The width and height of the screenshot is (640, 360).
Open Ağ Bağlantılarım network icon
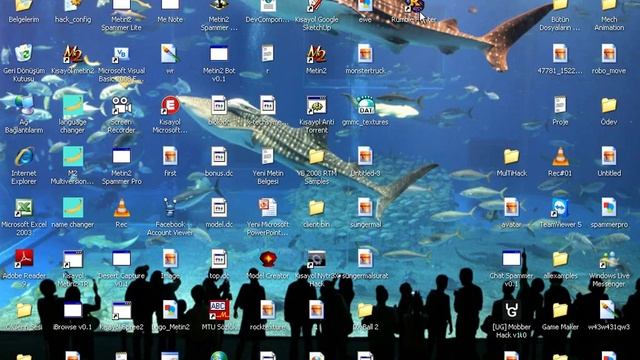[24, 105]
